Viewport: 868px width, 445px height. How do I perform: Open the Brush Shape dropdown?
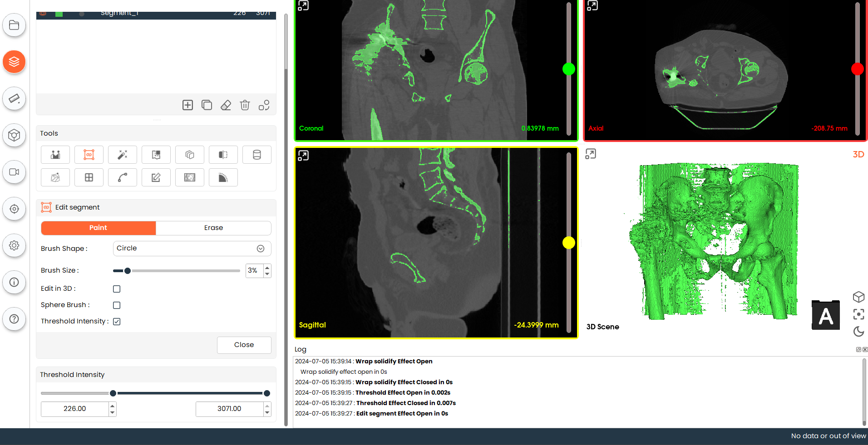(x=192, y=249)
